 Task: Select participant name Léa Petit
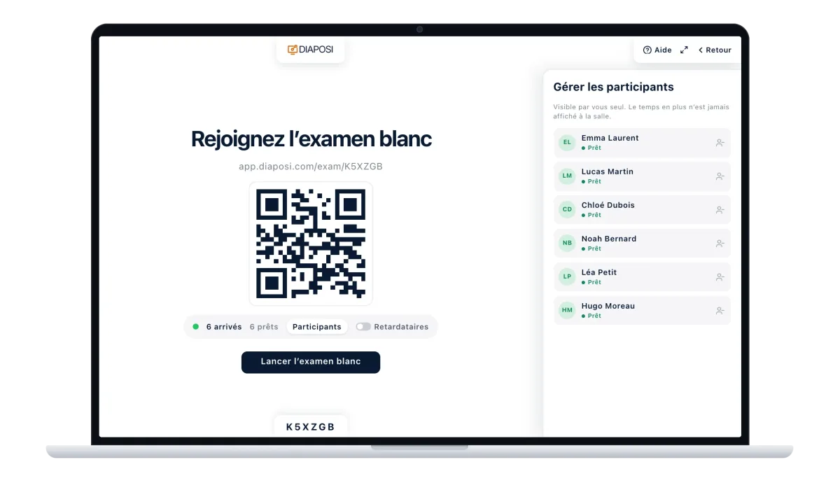click(x=598, y=272)
